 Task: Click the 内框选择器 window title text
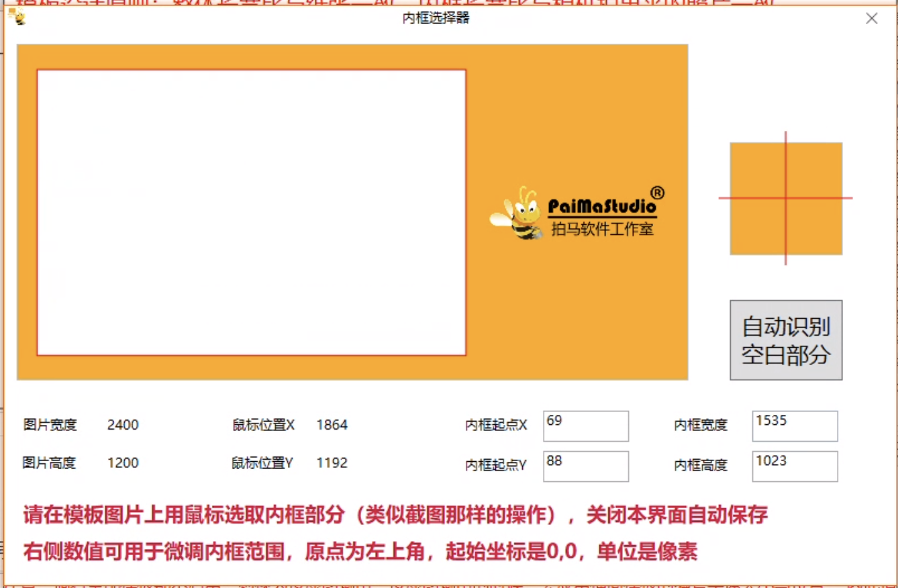(x=436, y=19)
